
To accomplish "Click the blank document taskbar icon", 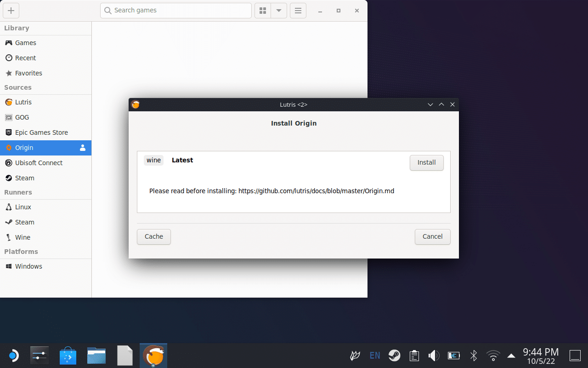I will coord(125,356).
